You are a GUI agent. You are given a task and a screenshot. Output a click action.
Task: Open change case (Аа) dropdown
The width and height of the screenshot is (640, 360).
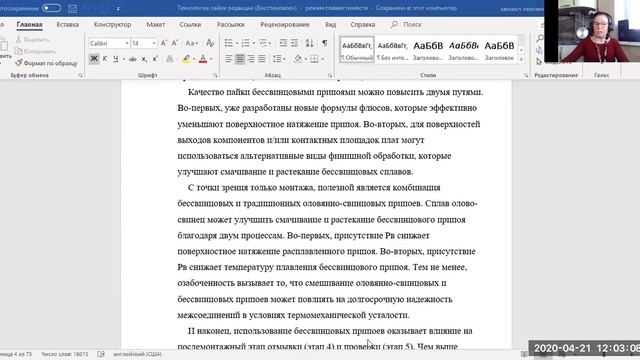tap(192, 43)
